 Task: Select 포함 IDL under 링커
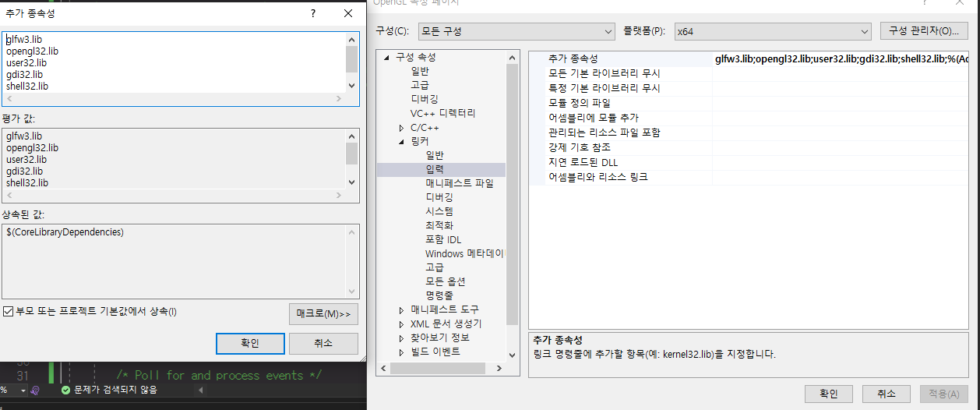pyautogui.click(x=443, y=239)
